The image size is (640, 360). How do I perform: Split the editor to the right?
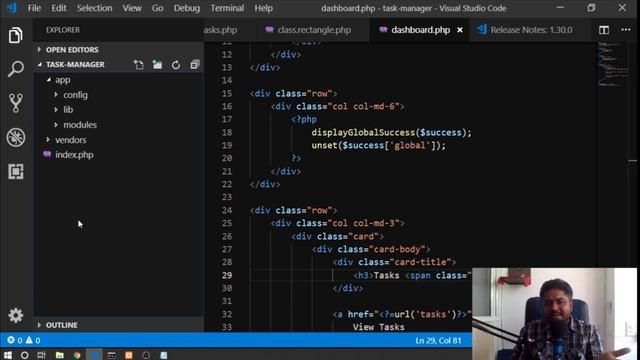pos(604,30)
